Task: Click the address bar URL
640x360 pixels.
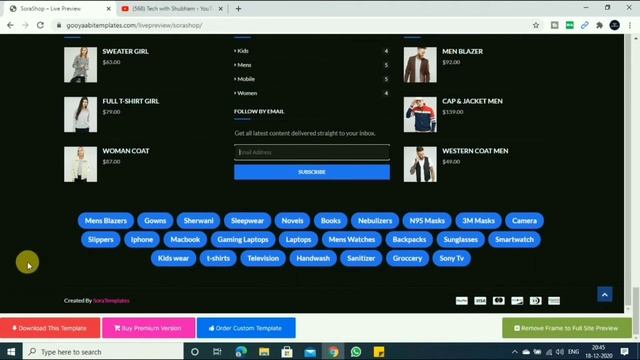Action: tap(134, 25)
